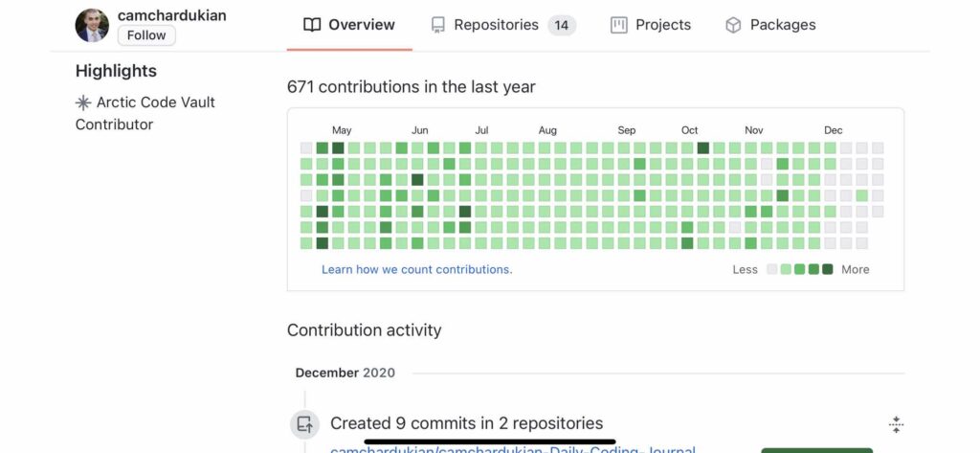This screenshot has width=980, height=453.
Task: Select the dark green top-row cell under Oct
Action: point(703,148)
